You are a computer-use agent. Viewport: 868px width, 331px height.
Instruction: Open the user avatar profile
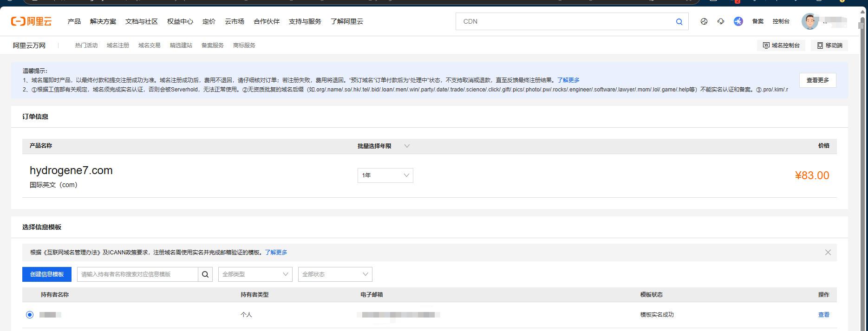click(x=810, y=21)
